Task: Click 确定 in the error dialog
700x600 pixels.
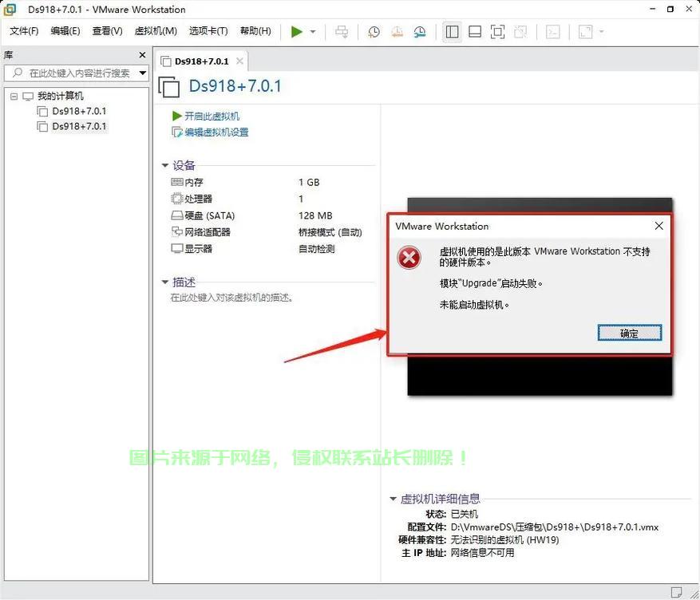Action: pos(630,334)
